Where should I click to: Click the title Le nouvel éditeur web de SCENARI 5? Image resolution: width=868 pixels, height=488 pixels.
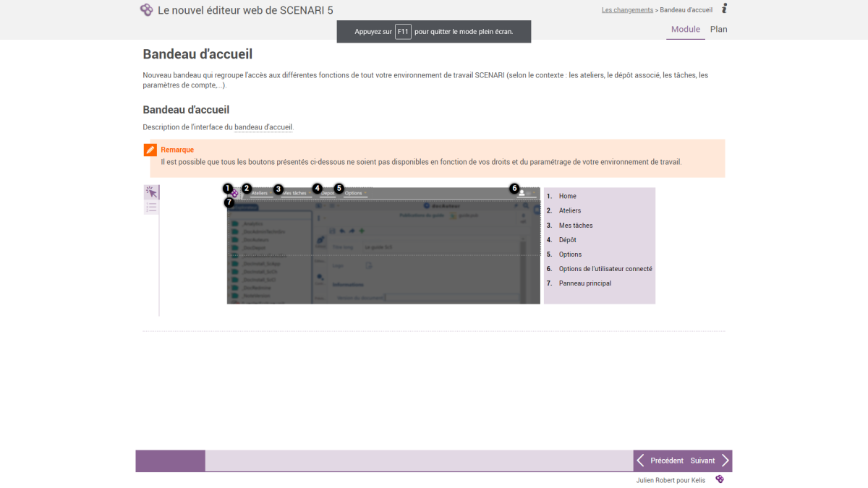245,10
